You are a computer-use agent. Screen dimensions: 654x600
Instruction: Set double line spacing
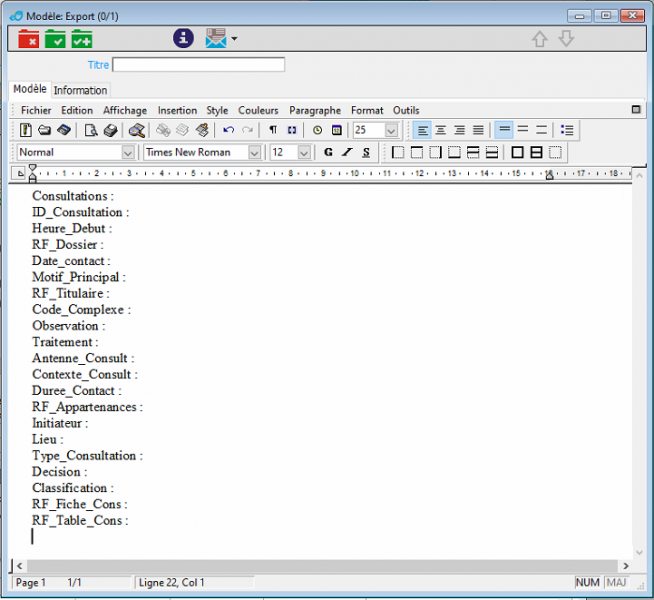coord(541,130)
